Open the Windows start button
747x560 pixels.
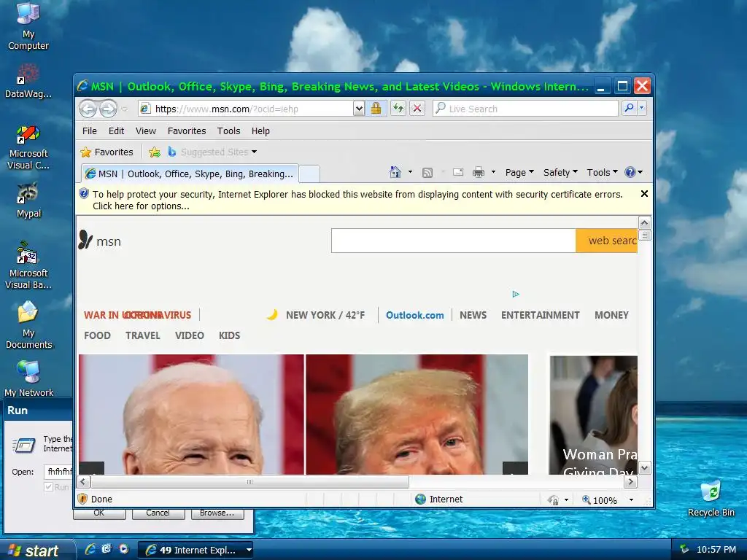tap(36, 551)
